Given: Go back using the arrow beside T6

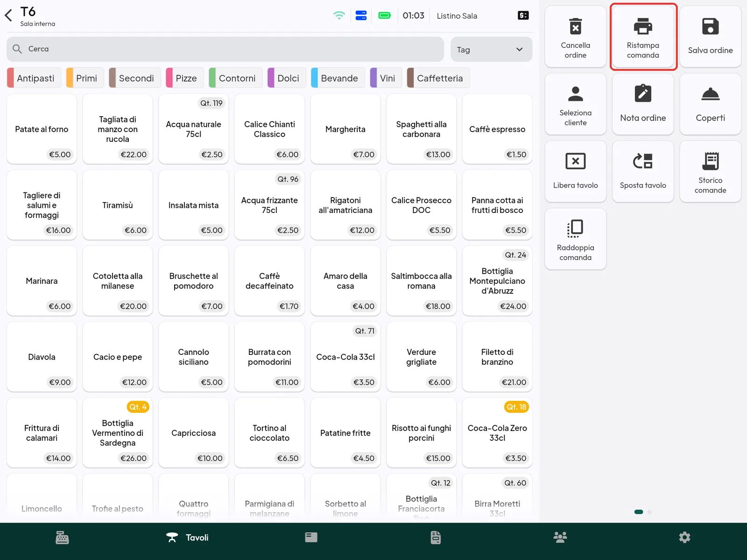Looking at the screenshot, I should [x=8, y=16].
